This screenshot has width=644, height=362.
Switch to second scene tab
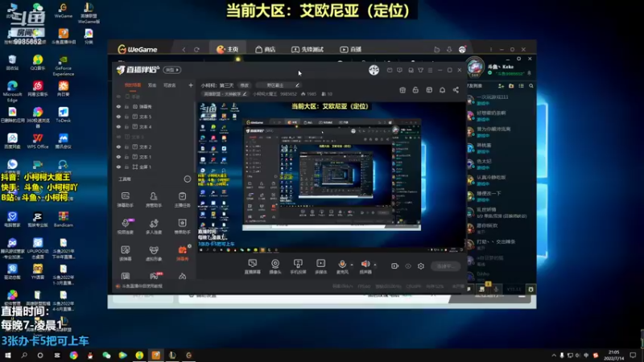point(152,85)
